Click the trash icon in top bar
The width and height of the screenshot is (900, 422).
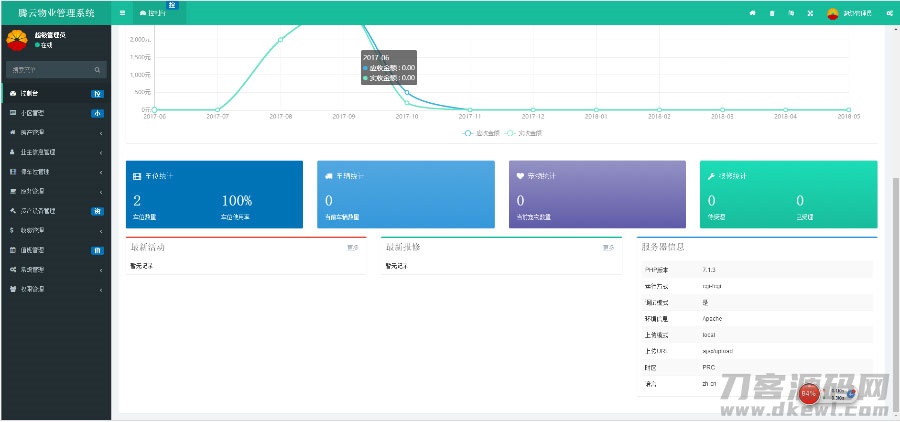(771, 13)
